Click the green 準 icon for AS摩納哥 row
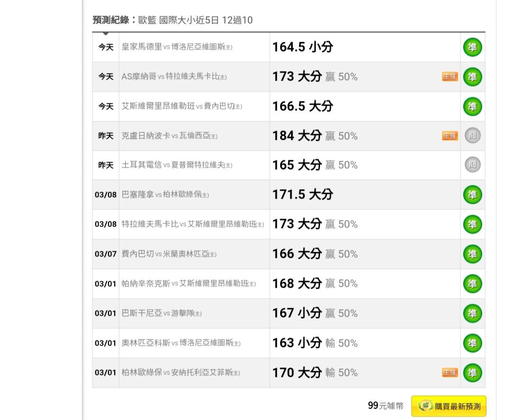The height and width of the screenshot is (420, 512). [x=472, y=77]
